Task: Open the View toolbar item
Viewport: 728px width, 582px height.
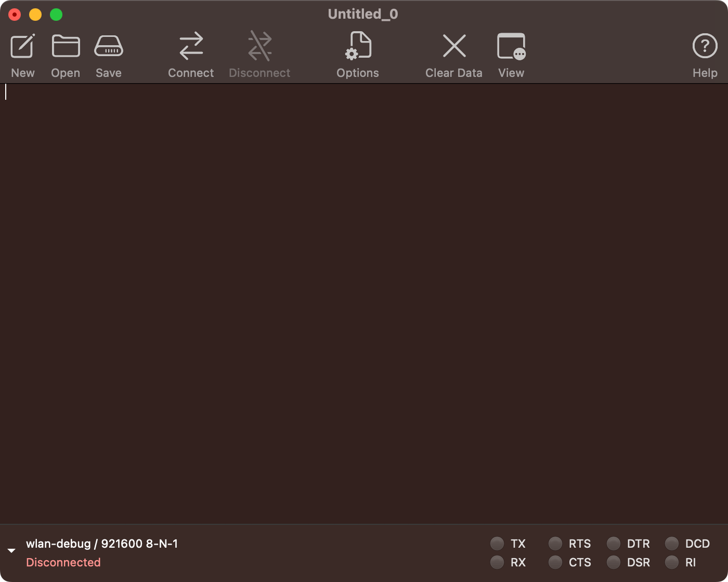Action: [511, 47]
